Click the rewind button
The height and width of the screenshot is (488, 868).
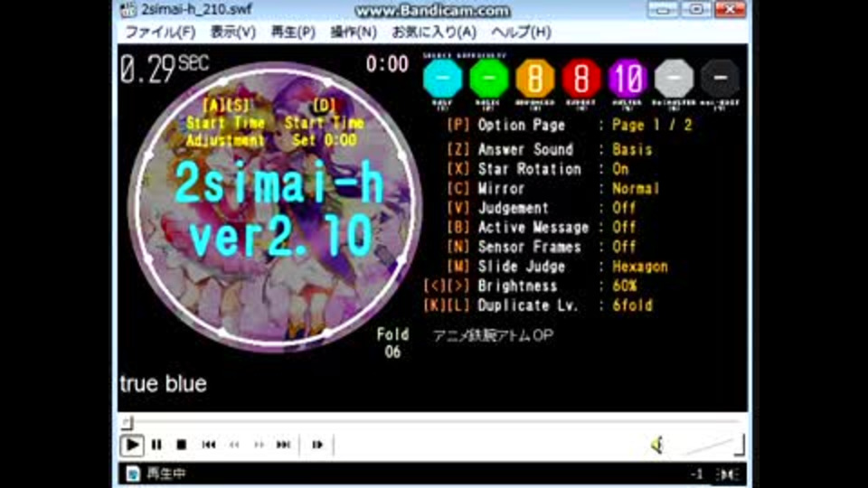(234, 445)
